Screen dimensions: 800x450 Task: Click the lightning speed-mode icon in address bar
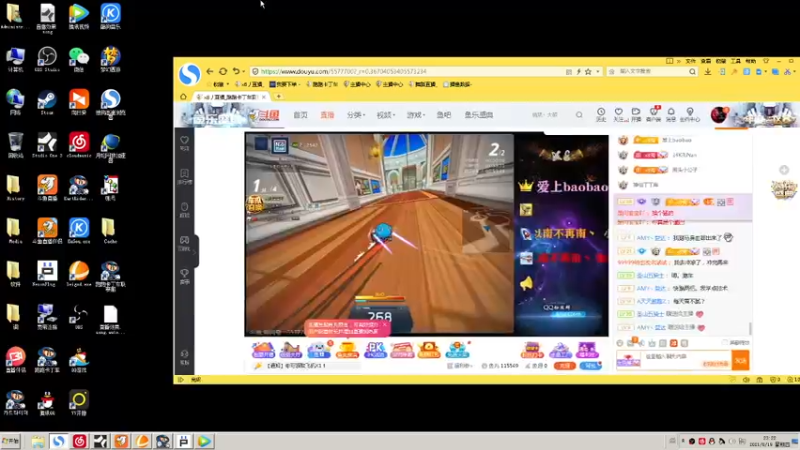pos(579,71)
